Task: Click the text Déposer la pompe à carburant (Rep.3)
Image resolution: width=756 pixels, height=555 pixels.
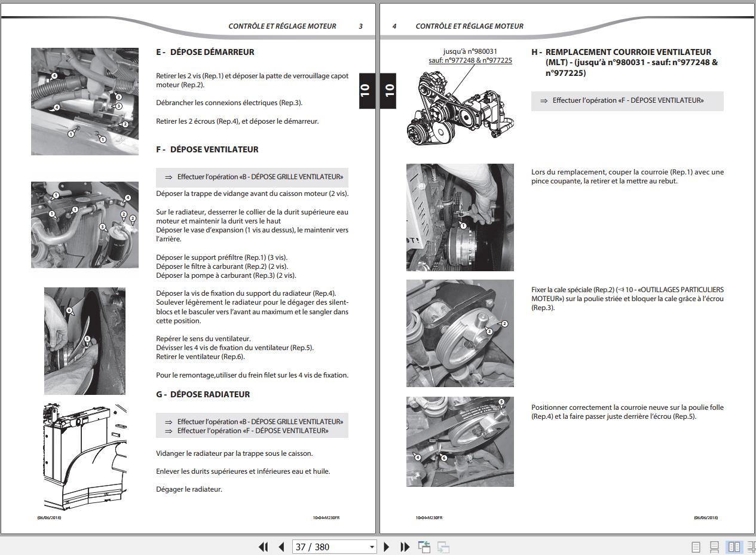Action: (x=226, y=275)
